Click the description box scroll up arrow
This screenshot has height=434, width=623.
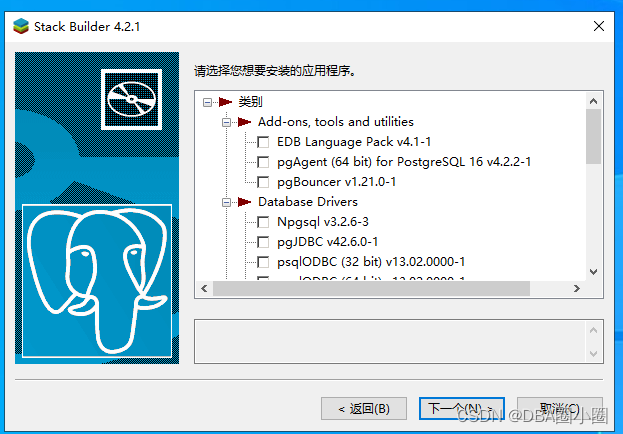pos(594,330)
